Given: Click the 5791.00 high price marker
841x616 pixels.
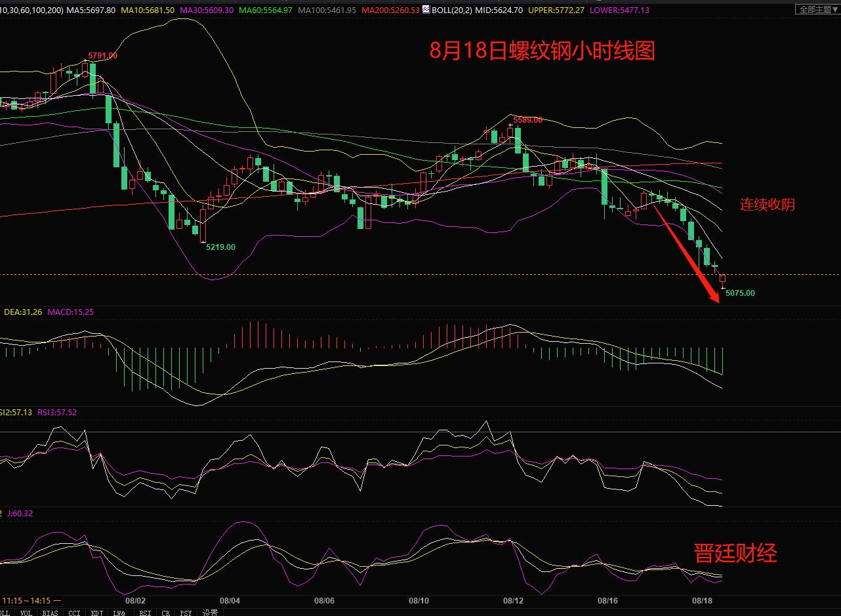Looking at the screenshot, I should [x=103, y=56].
